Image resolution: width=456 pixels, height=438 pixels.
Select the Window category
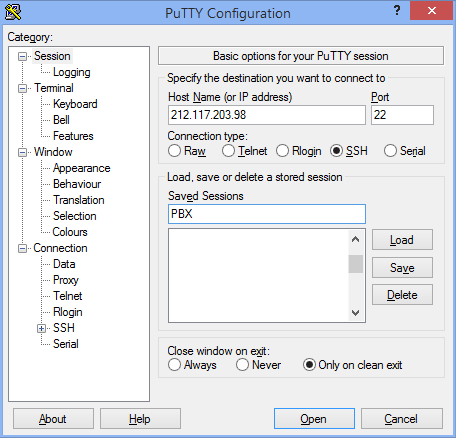53,152
